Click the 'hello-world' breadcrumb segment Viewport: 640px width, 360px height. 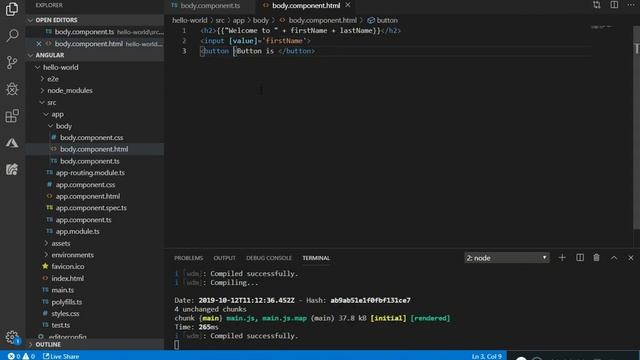(x=189, y=20)
